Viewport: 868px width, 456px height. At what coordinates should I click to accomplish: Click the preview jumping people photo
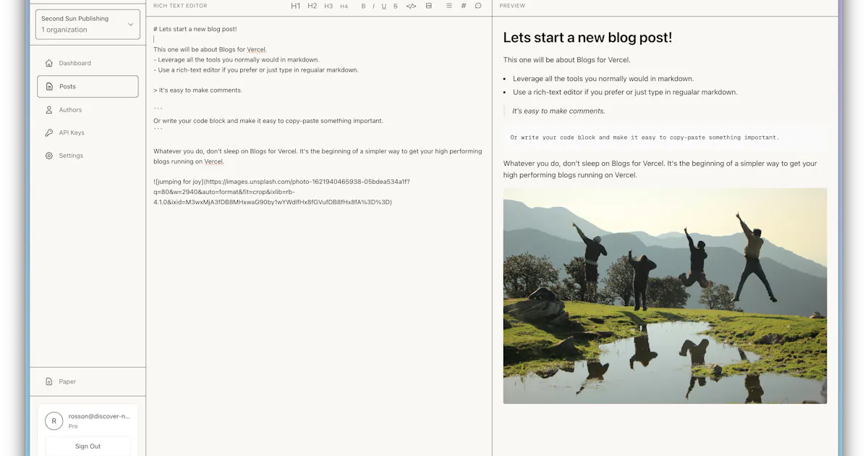click(x=665, y=296)
